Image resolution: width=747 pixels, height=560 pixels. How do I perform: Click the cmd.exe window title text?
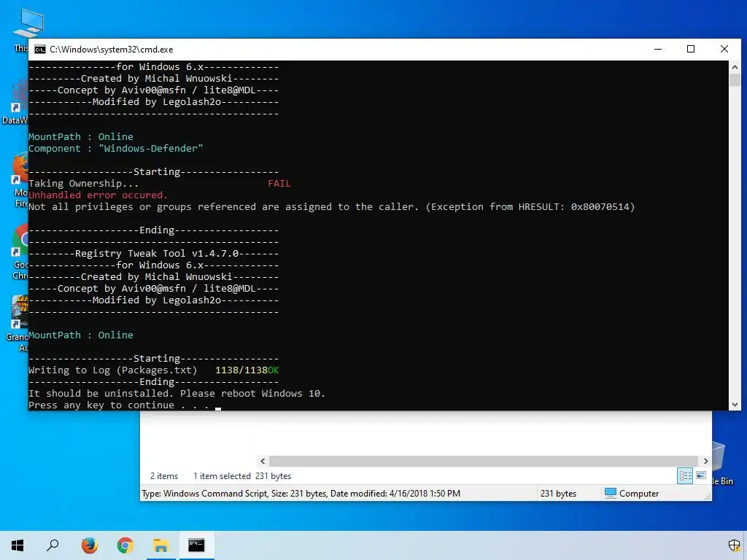tap(112, 50)
